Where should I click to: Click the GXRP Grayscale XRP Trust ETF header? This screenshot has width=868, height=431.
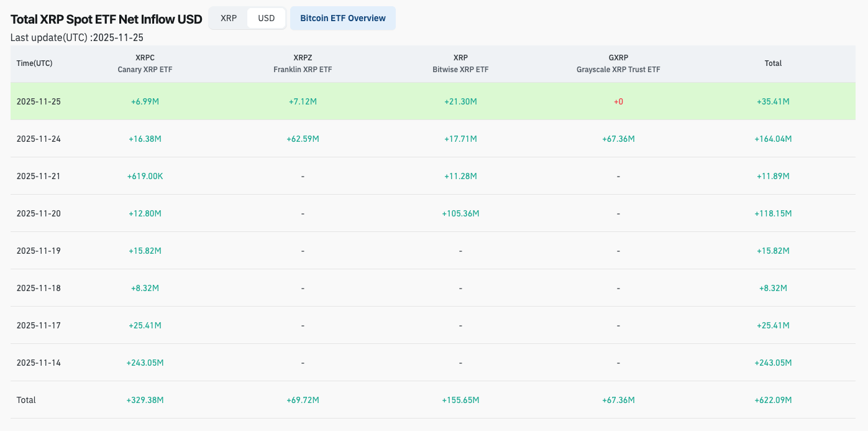point(618,63)
